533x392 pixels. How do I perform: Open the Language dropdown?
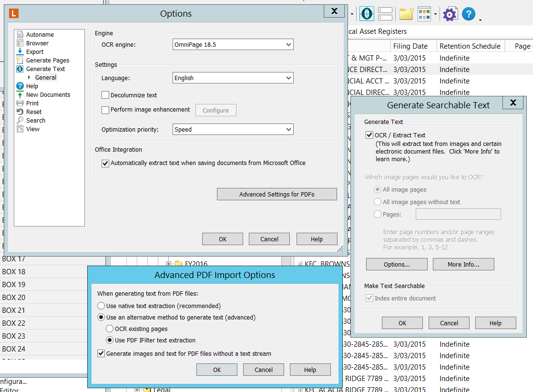click(233, 78)
